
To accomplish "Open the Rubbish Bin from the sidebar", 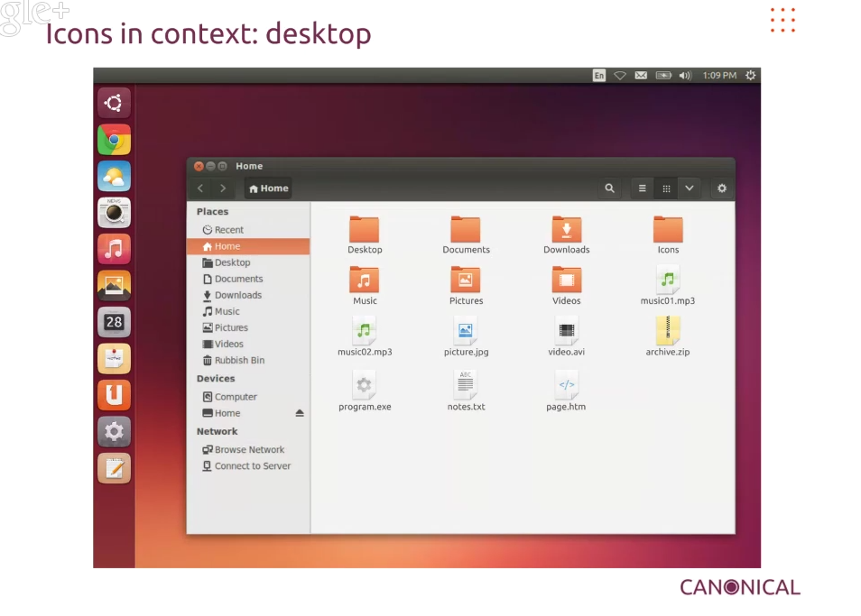I will (x=237, y=360).
